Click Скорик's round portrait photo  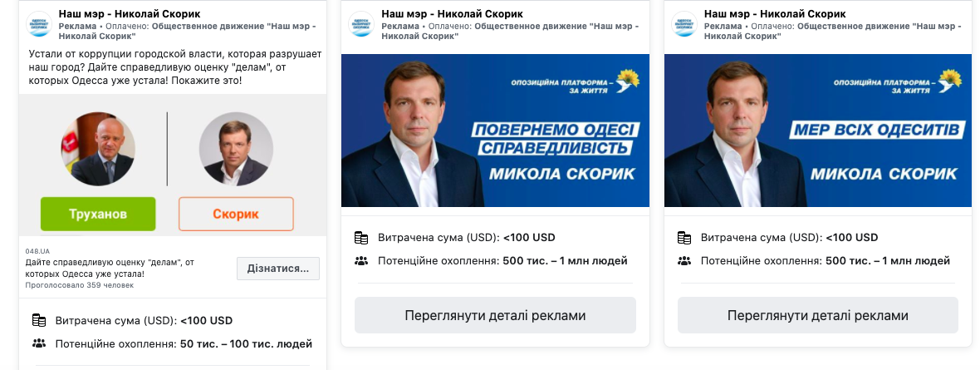tap(236, 149)
